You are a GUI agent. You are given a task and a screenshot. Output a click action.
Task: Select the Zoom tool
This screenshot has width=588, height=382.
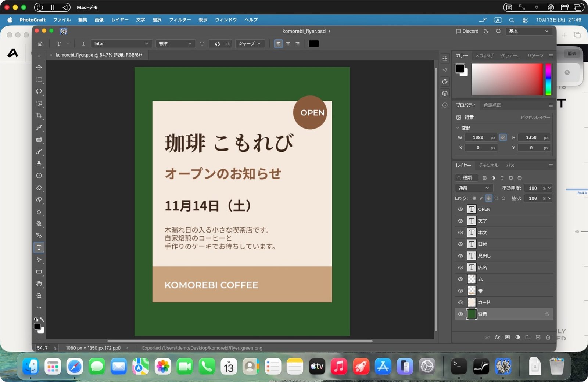click(39, 296)
